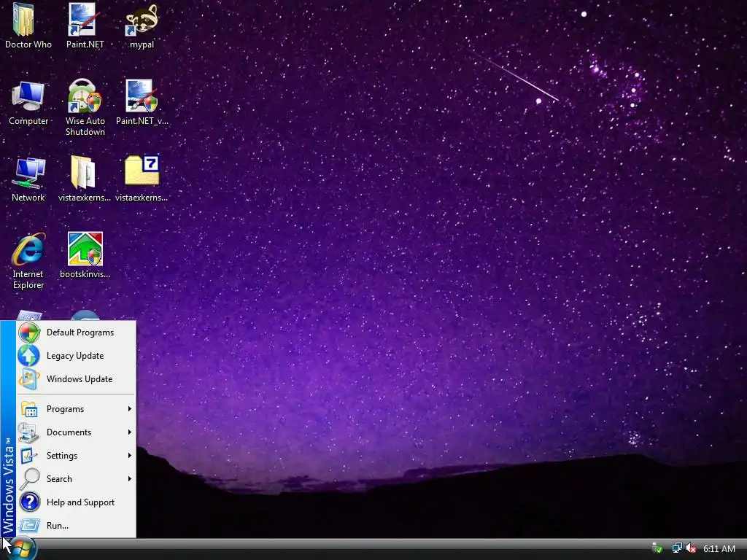Expand the Programs submenu
Image resolution: width=747 pixels, height=560 pixels.
pos(76,409)
